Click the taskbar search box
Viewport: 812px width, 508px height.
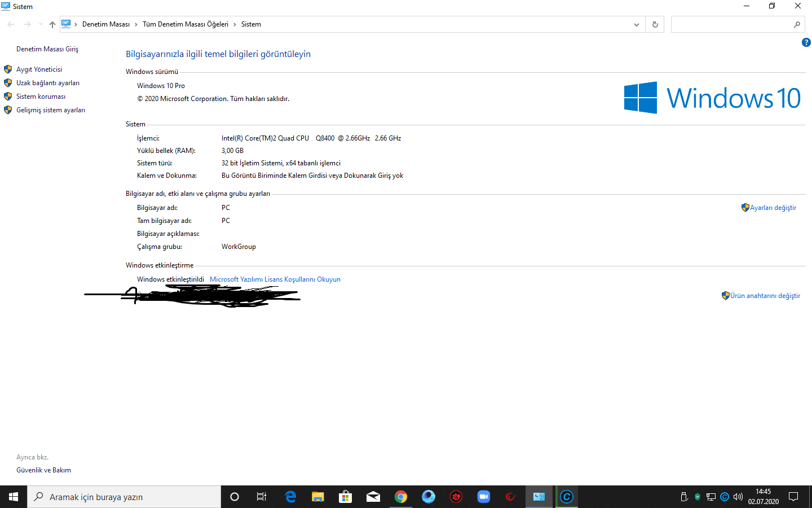(124, 497)
